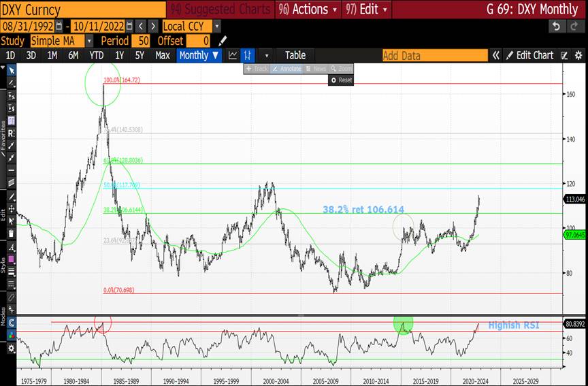Image resolution: width=588 pixels, height=386 pixels.
Task: Open the gear settings in sidebar
Action: (x=12, y=349)
